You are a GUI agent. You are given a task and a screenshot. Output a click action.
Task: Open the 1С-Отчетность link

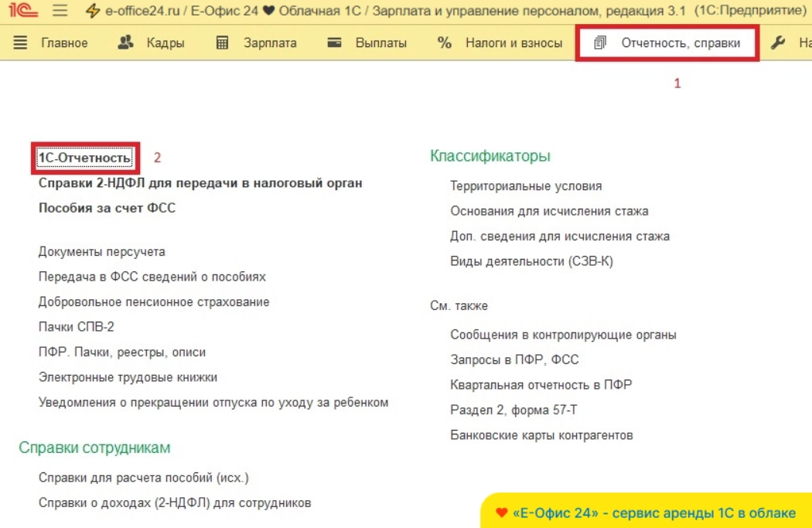[x=84, y=158]
